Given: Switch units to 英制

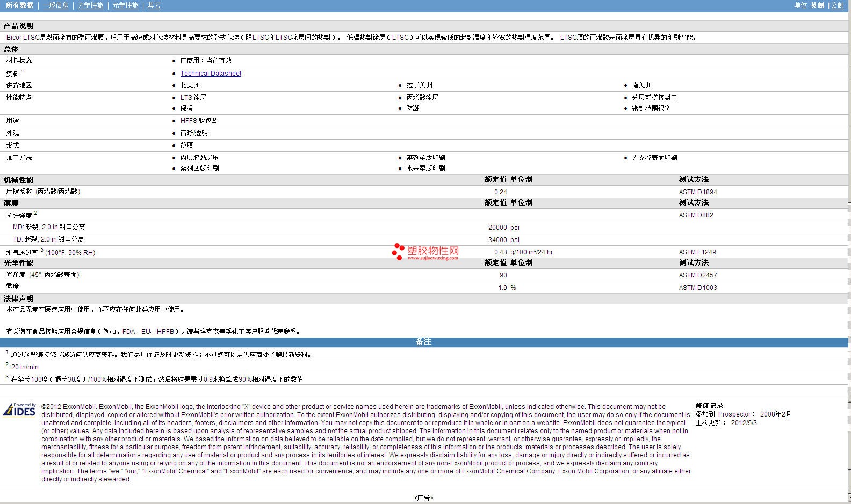Looking at the screenshot, I should point(817,5).
